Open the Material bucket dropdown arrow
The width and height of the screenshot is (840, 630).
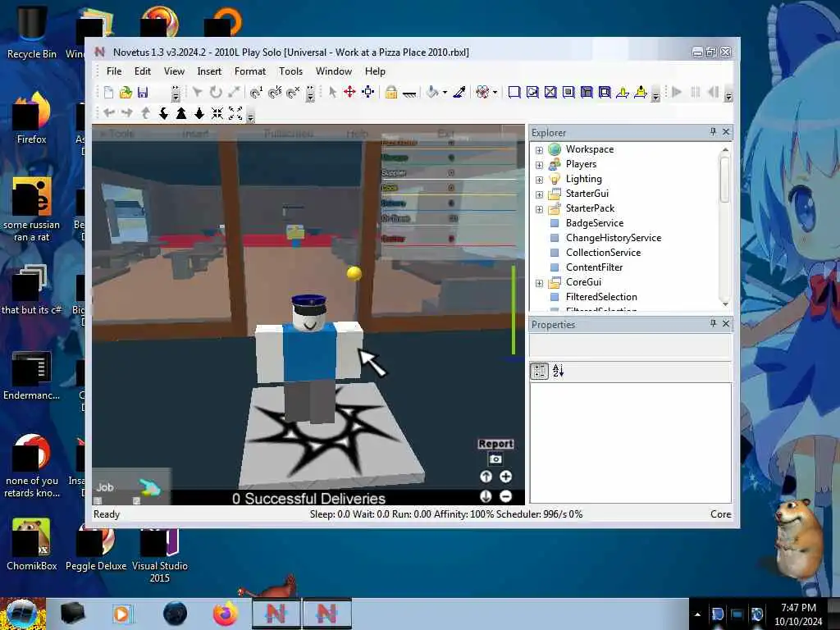point(445,93)
